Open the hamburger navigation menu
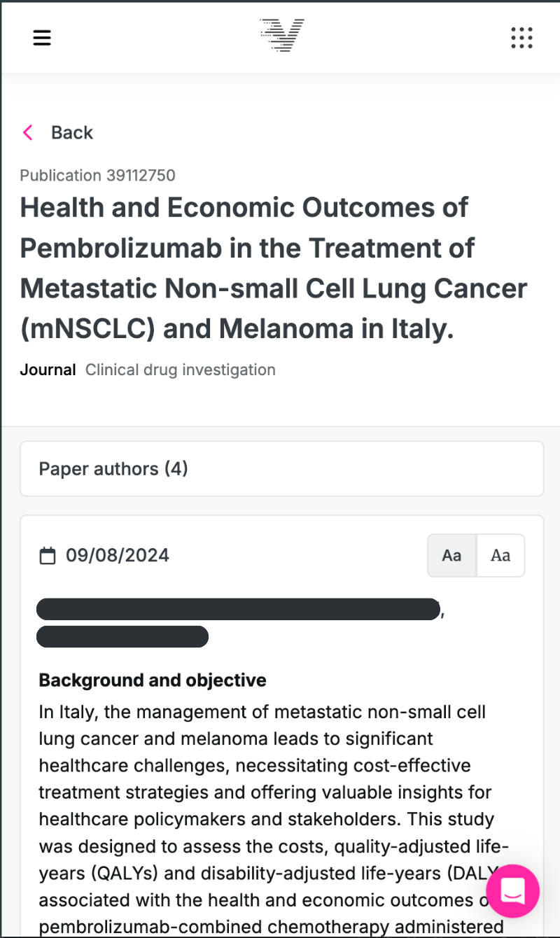Image resolution: width=560 pixels, height=938 pixels. click(42, 38)
